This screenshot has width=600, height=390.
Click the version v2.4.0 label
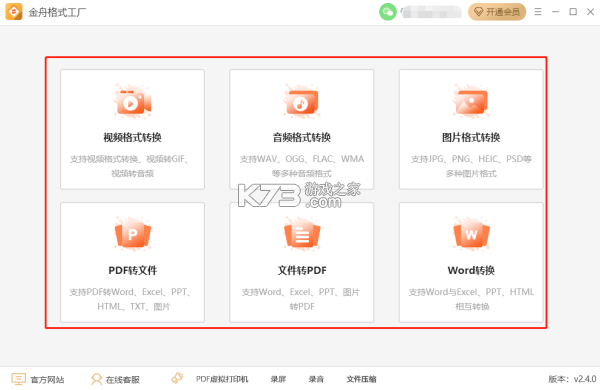click(x=572, y=379)
